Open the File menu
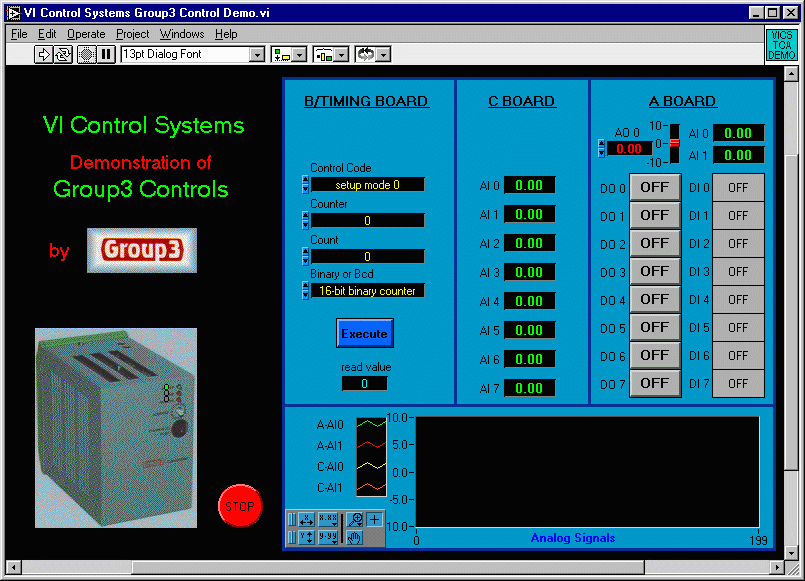This screenshot has height=581, width=805. pyautogui.click(x=19, y=34)
